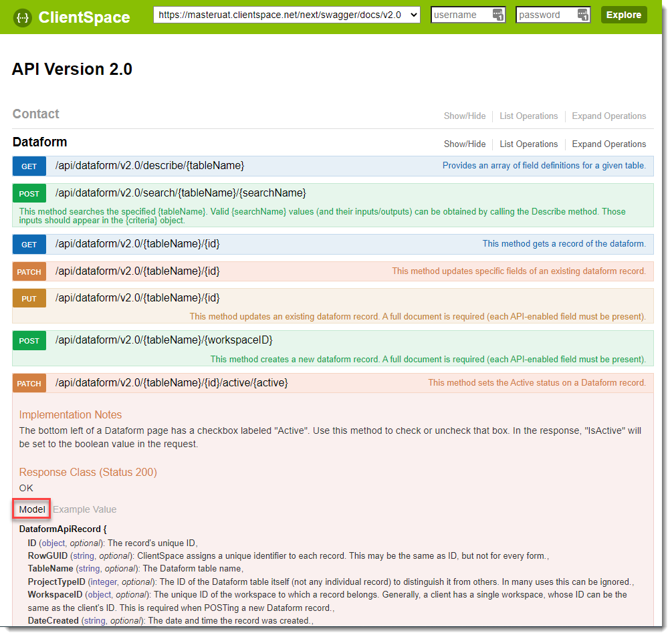Click the password manager icon in username field

(x=497, y=15)
